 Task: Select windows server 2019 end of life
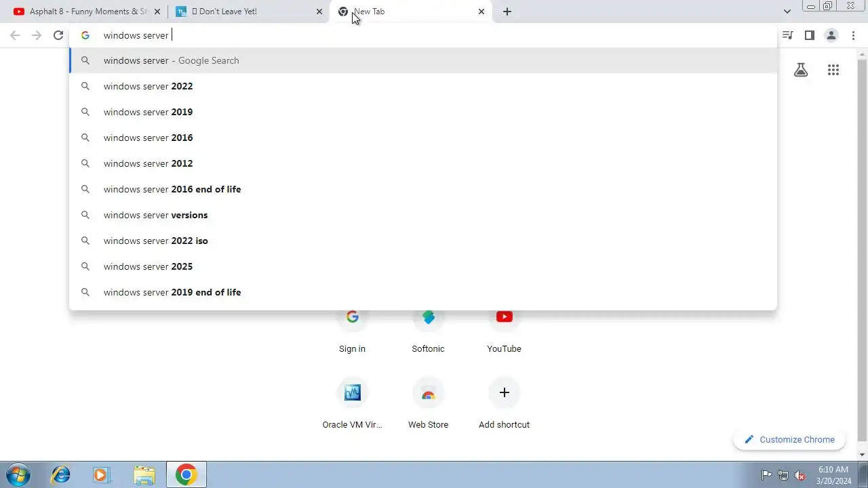423,292
